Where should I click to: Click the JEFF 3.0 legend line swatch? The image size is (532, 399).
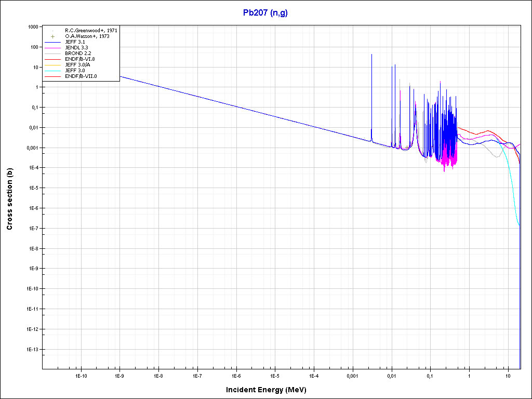point(53,71)
